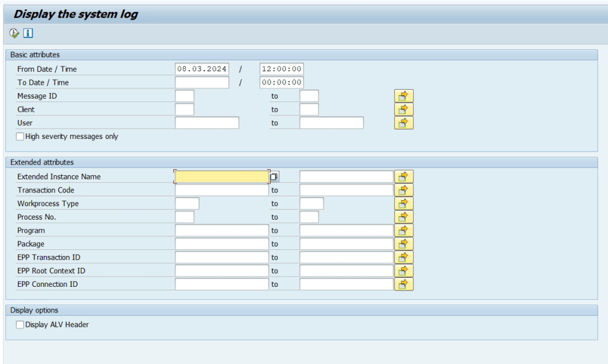Click the EPP Root Context ID upper field

[x=346, y=271]
